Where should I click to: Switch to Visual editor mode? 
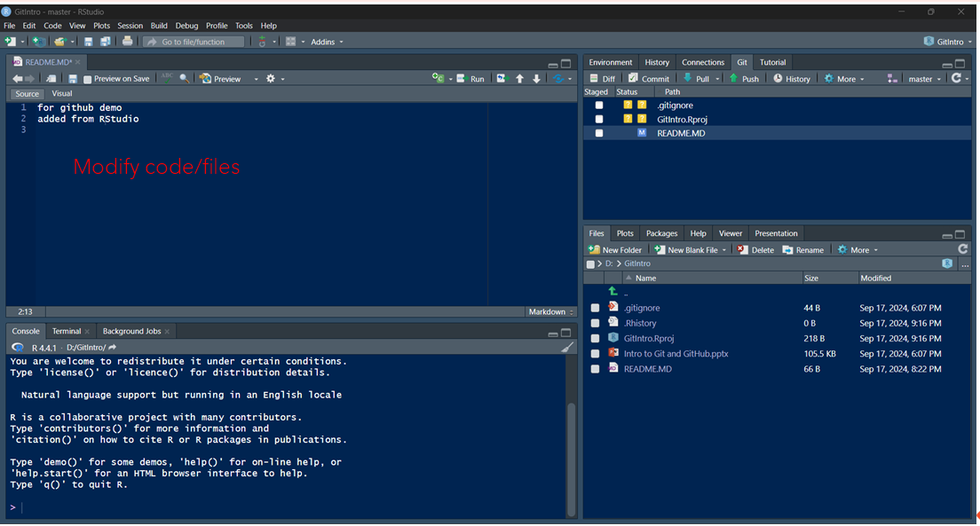pyautogui.click(x=61, y=94)
